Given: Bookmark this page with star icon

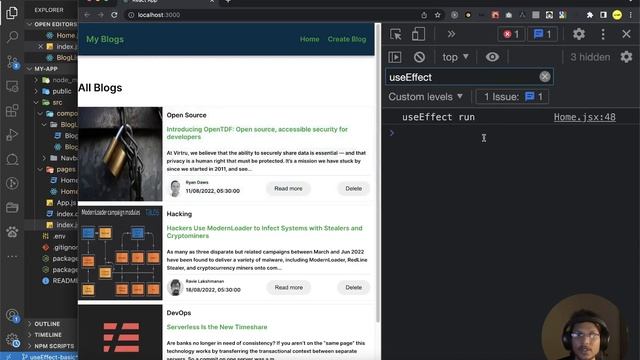Looking at the screenshot, I should [x=438, y=15].
